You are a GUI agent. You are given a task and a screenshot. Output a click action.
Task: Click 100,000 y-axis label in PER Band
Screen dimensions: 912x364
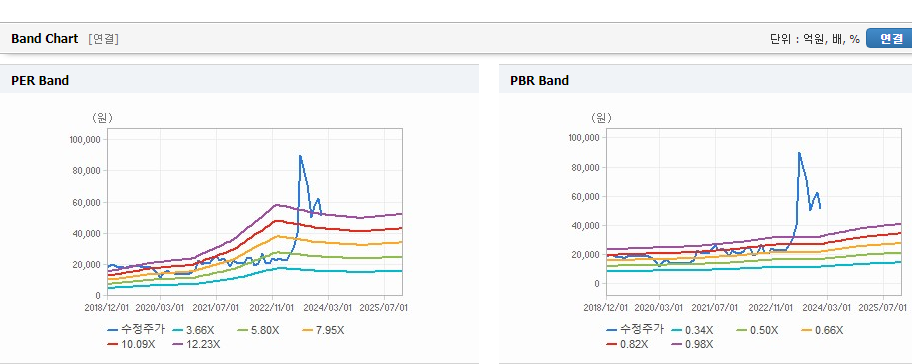85,140
